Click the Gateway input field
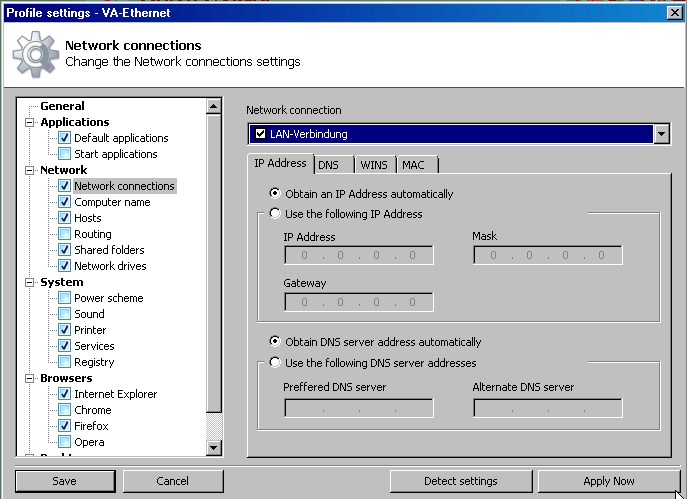 click(359, 302)
